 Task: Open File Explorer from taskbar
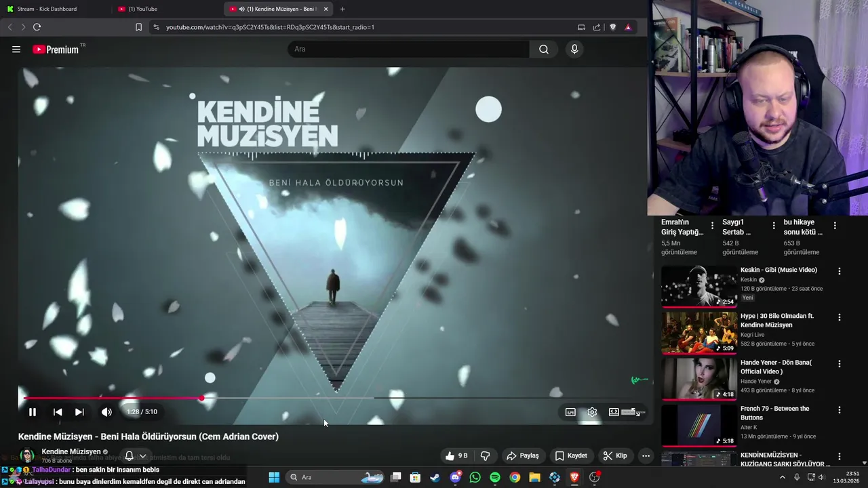tap(534, 477)
